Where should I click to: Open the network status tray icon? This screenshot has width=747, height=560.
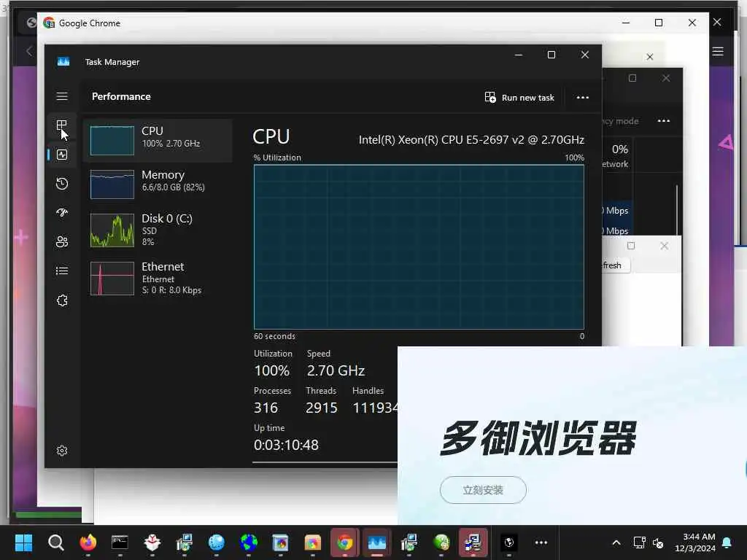[x=639, y=542]
